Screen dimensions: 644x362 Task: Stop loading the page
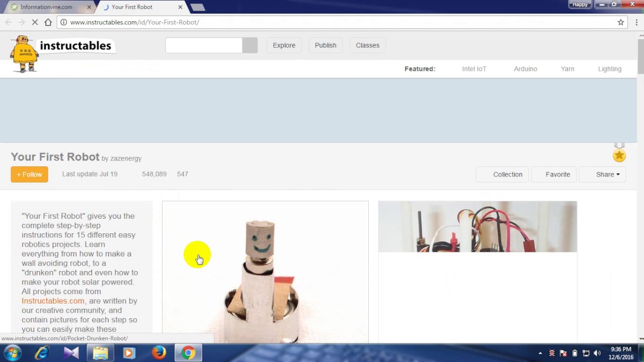(35, 22)
